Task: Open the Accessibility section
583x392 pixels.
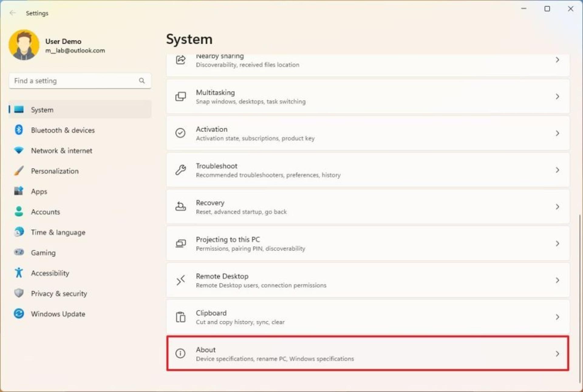Action: [x=80, y=273]
